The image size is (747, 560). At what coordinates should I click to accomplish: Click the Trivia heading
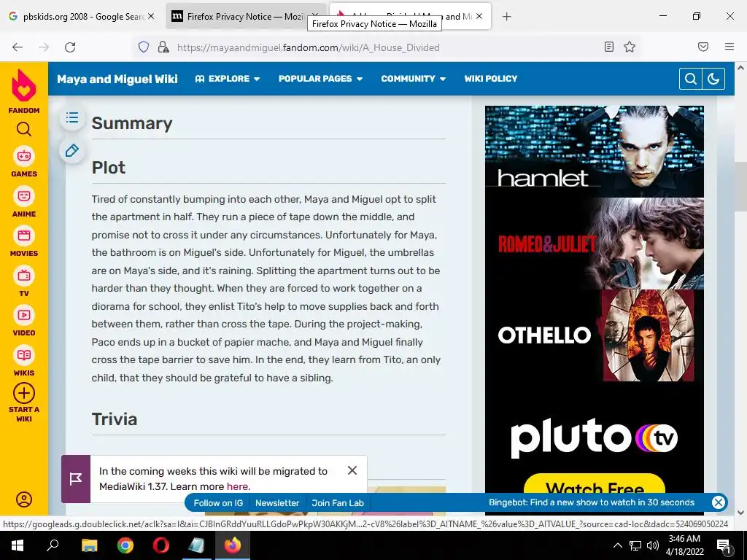coord(115,419)
